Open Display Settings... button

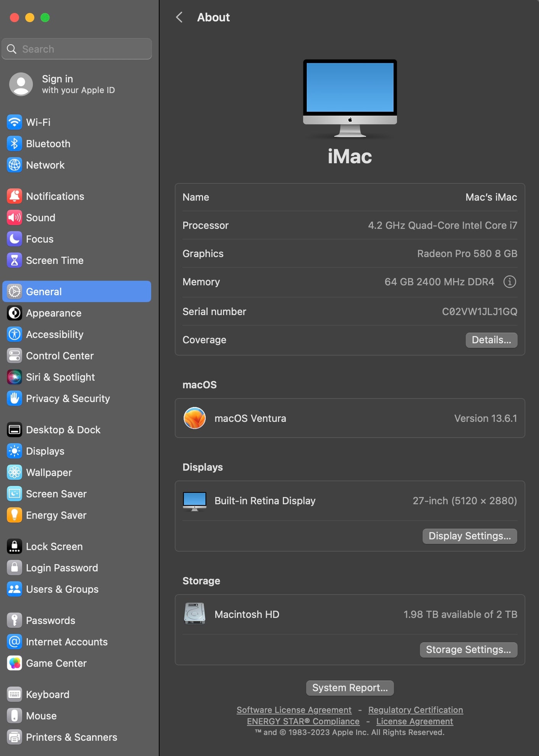coord(470,536)
